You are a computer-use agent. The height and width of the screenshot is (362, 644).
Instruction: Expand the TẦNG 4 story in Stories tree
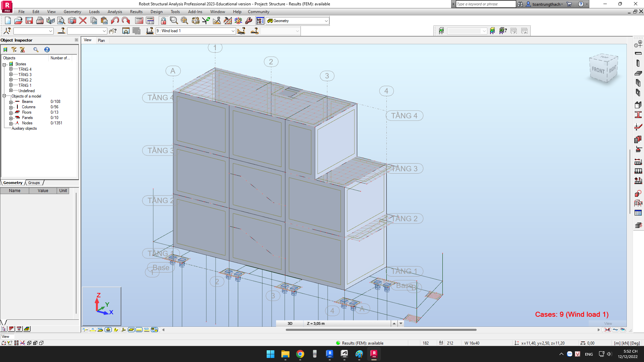pos(11,69)
